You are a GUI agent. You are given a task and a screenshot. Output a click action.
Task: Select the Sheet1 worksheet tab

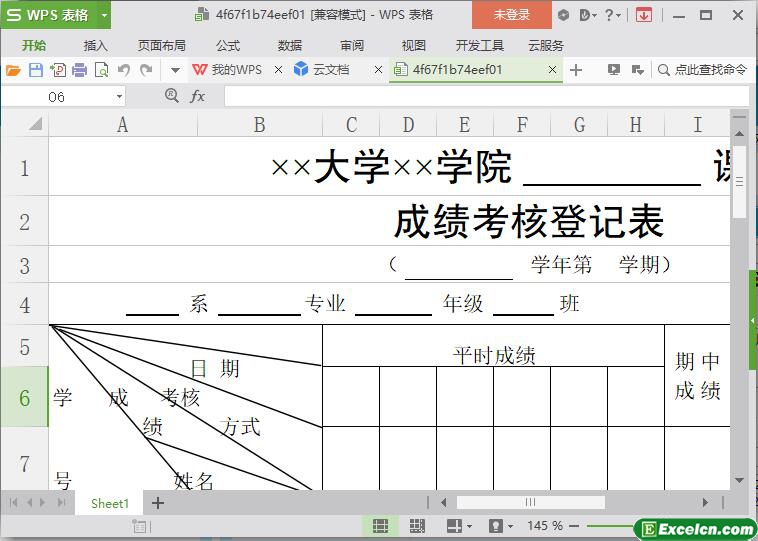(x=110, y=503)
